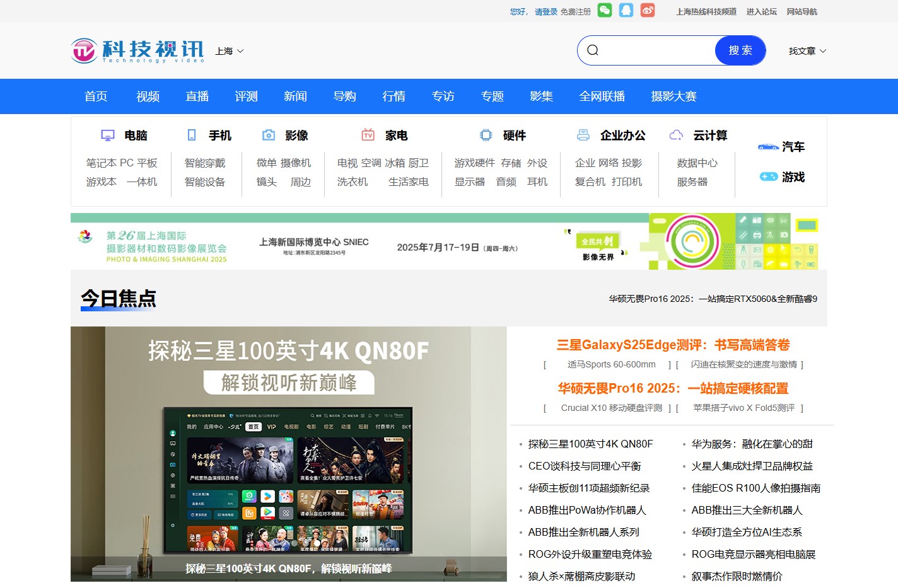Open 上海热线科技频道 link

point(706,12)
